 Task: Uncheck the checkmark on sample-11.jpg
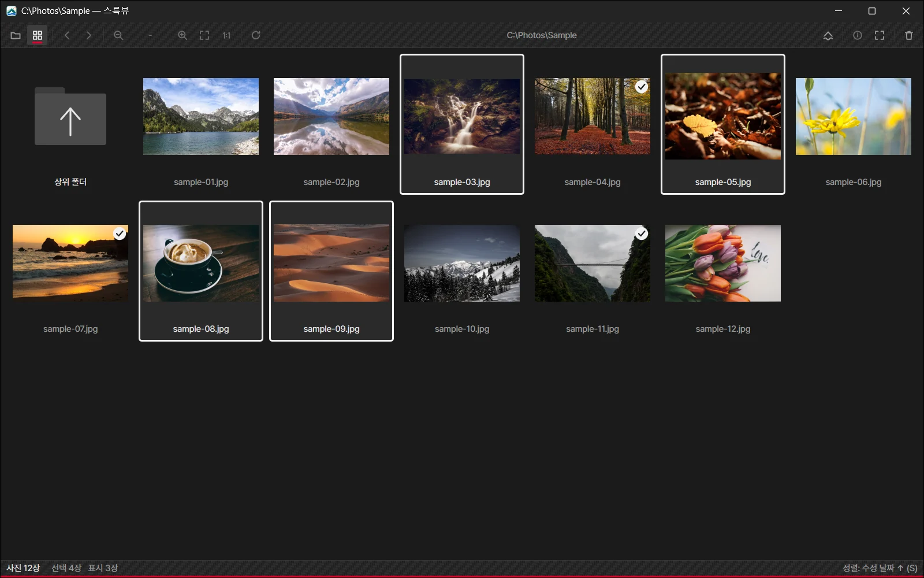pos(642,234)
